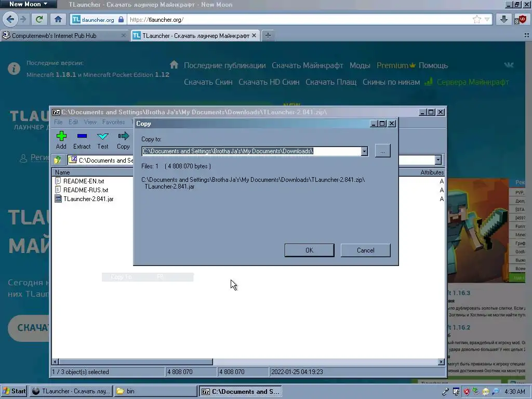
Task: Click the taskbar clock showing 4:30 AM
Action: [x=514, y=392]
